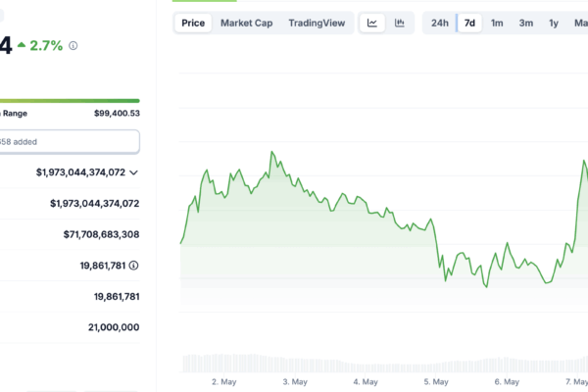Open the info icon beside 2.7%
Viewport: 588px width, 392px height.
73,46
